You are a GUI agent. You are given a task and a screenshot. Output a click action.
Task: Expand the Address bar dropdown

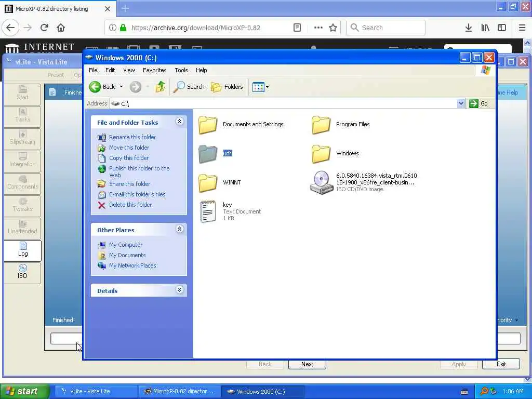pyautogui.click(x=461, y=103)
